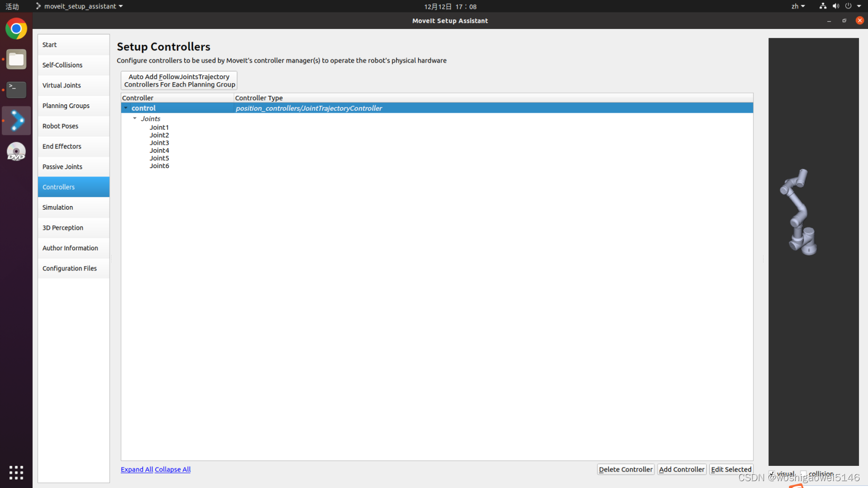The image size is (868, 488).
Task: Open the 3D Perception step
Action: point(74,228)
